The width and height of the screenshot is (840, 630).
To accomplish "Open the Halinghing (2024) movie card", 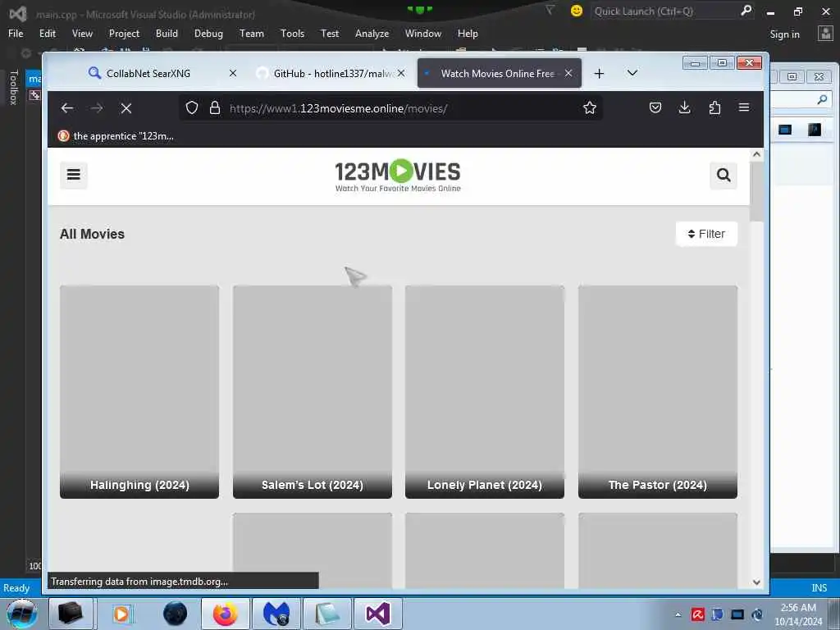I will point(139,391).
